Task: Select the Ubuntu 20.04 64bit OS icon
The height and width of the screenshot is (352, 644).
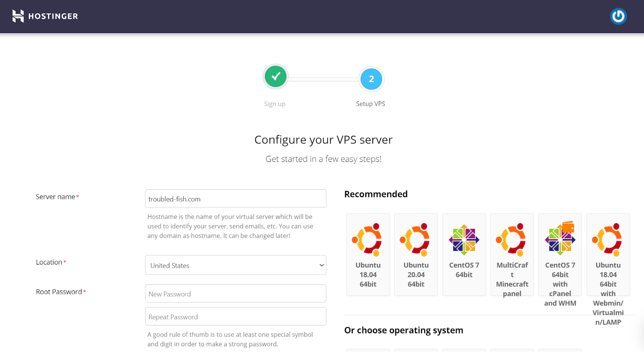Action: point(416,239)
